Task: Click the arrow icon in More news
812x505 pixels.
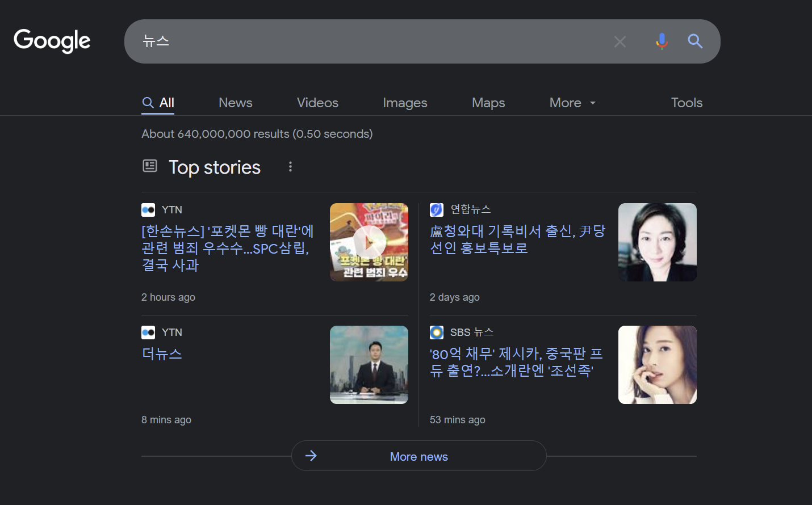Action: coord(311,456)
